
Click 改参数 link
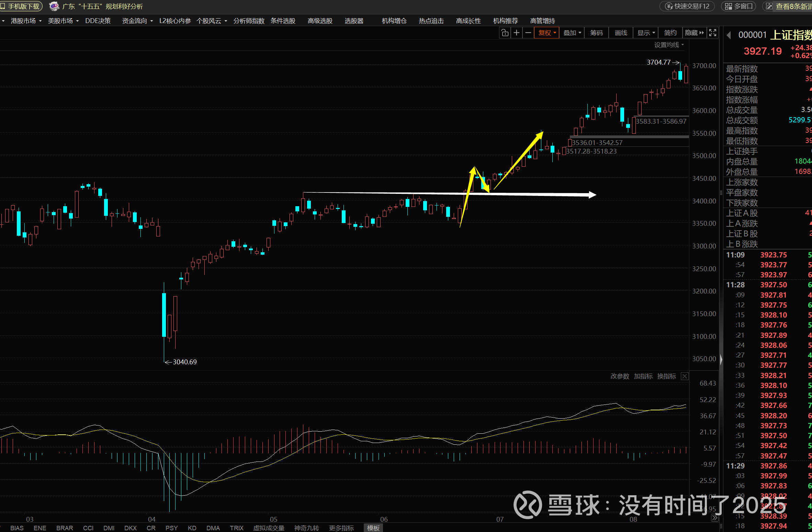(620, 376)
